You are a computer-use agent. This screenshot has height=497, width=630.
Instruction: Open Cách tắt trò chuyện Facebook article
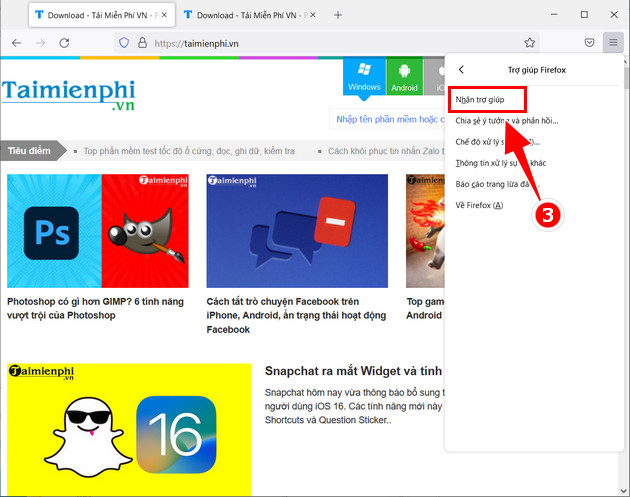pyautogui.click(x=296, y=315)
